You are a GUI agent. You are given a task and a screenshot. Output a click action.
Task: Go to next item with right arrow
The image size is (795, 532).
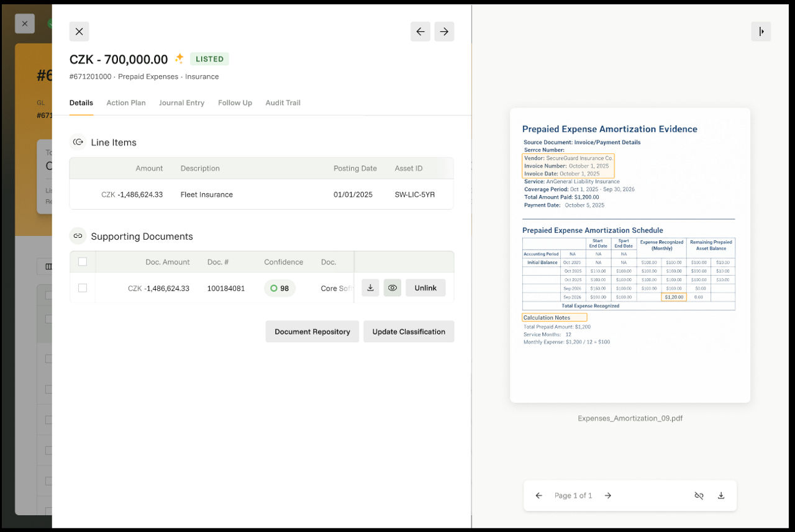click(444, 32)
